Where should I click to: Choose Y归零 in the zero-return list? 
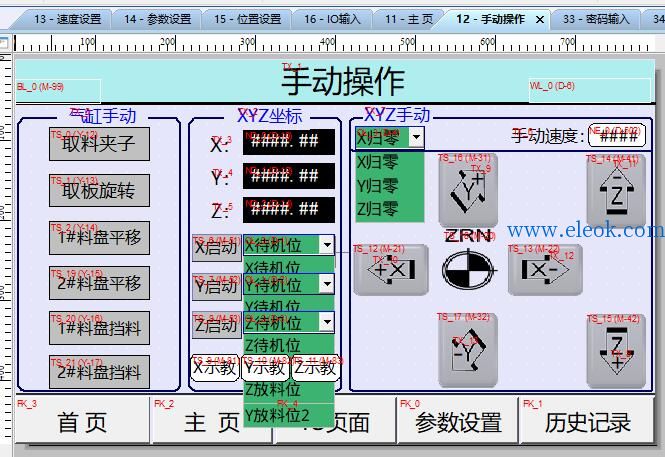coord(389,186)
